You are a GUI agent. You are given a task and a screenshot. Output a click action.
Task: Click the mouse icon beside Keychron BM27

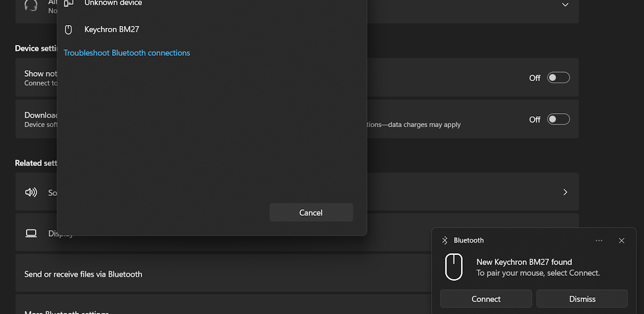coord(68,30)
